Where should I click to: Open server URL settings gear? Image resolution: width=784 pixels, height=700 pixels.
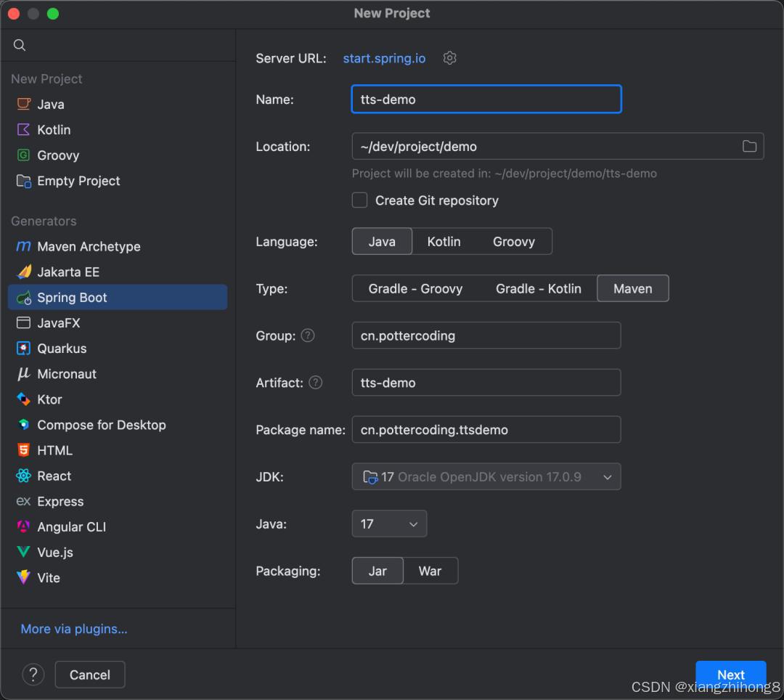pos(449,58)
